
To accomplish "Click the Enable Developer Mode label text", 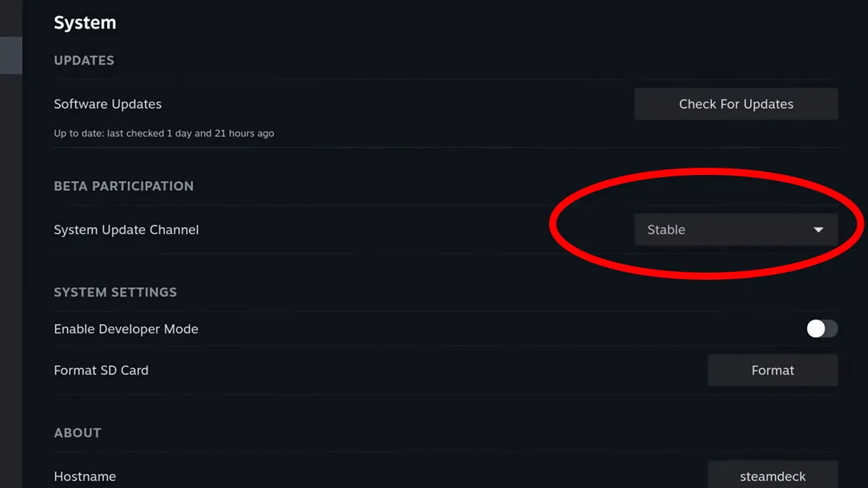I will (126, 329).
